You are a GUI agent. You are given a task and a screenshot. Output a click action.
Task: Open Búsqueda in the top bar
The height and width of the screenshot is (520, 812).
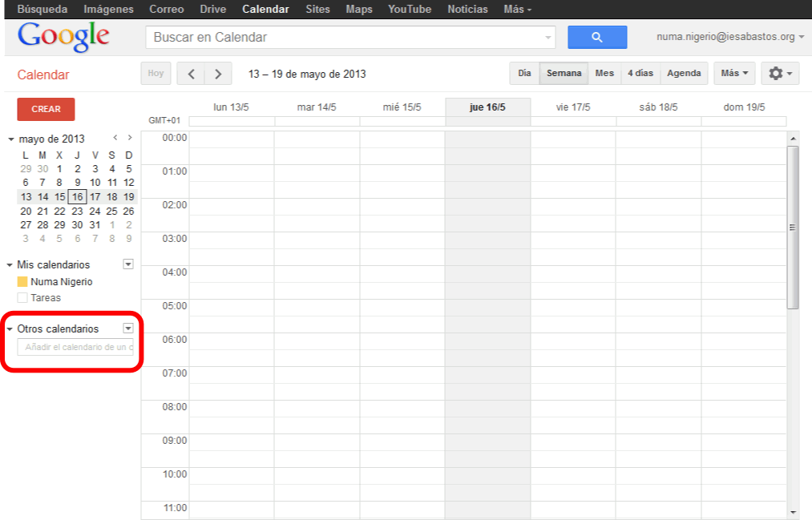[x=42, y=10]
